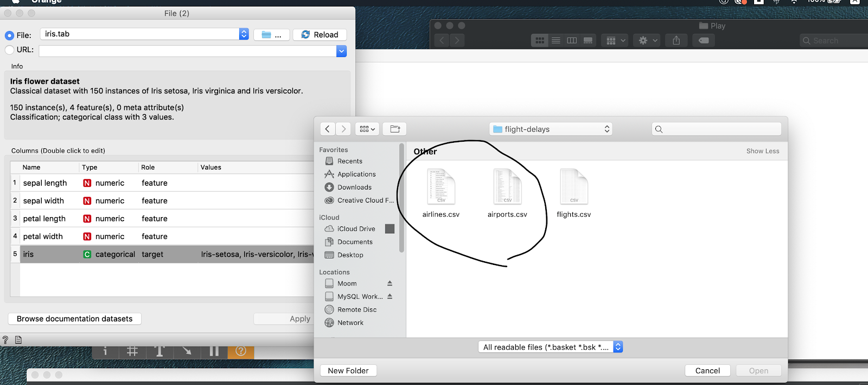868x385 pixels.
Task: Click the back arrow in file dialog
Action: pos(328,129)
